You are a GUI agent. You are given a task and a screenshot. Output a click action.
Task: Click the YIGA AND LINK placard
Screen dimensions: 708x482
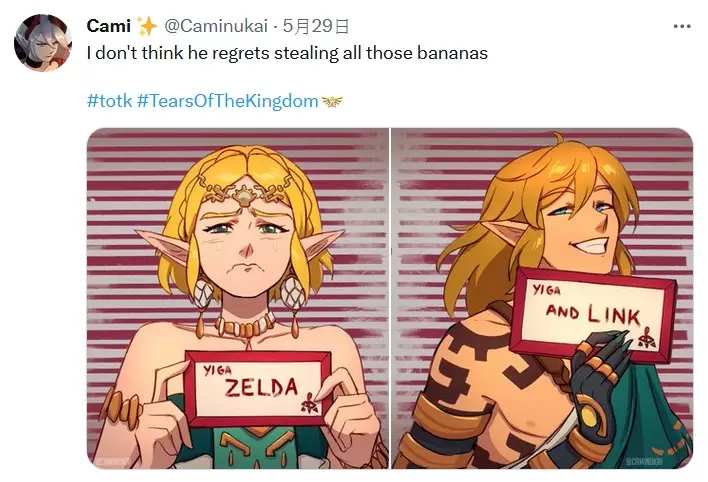click(592, 313)
